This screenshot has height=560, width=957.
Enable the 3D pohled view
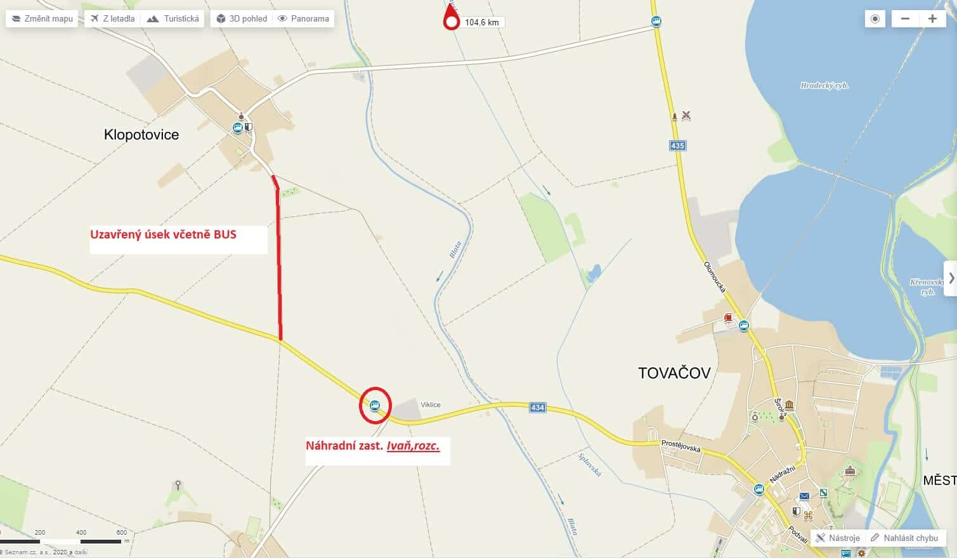tap(242, 18)
